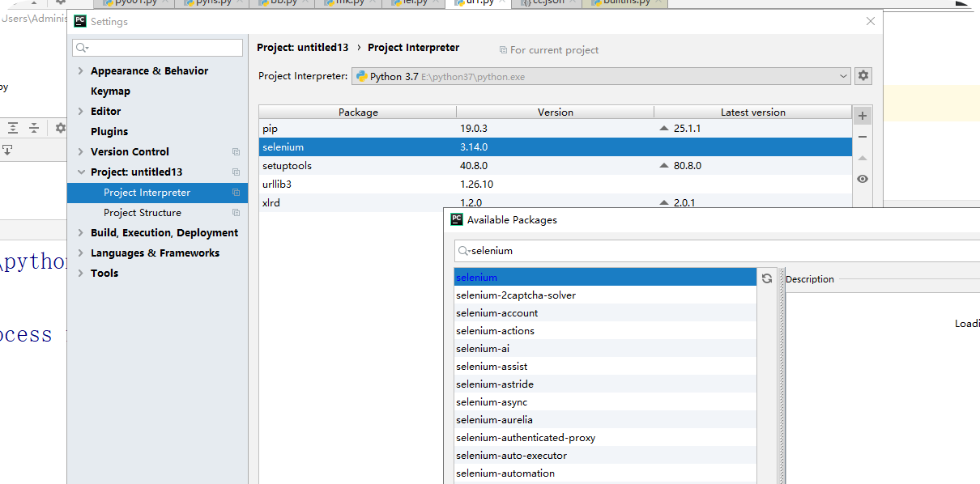Click Collapse All icon in background toolbar
Image resolution: width=980 pixels, height=484 pixels.
point(34,128)
